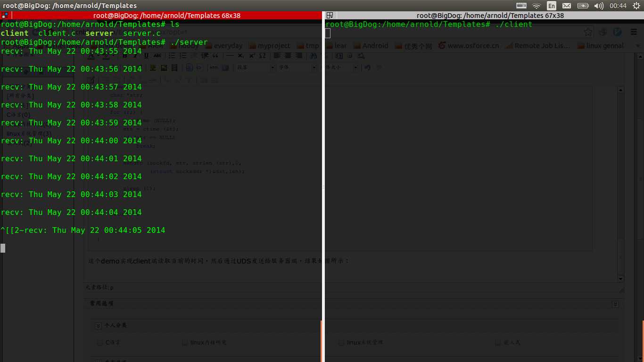This screenshot has width=644, height=362.
Task: Collapse the 个人分类 section expander
Action: (x=98, y=326)
